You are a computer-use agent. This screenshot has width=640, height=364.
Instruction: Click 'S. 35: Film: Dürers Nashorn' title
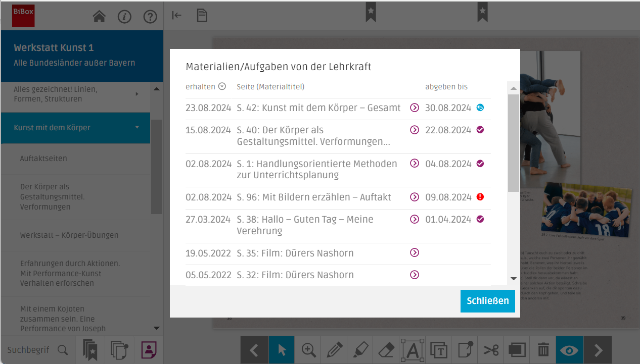tap(295, 253)
